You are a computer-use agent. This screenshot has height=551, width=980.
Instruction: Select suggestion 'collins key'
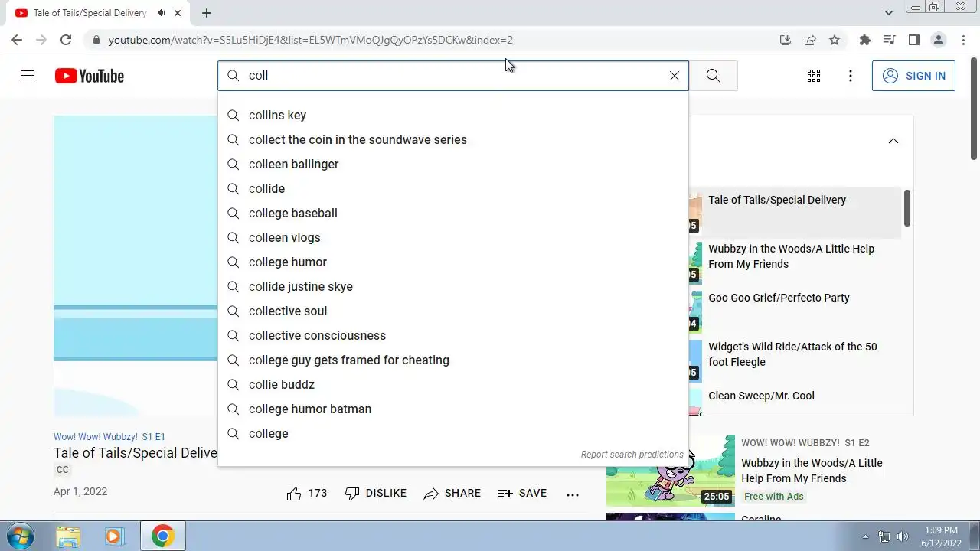[x=453, y=115]
